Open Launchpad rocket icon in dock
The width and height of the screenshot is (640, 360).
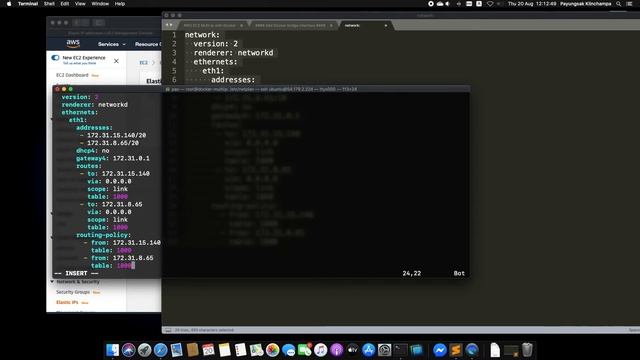tap(144, 350)
